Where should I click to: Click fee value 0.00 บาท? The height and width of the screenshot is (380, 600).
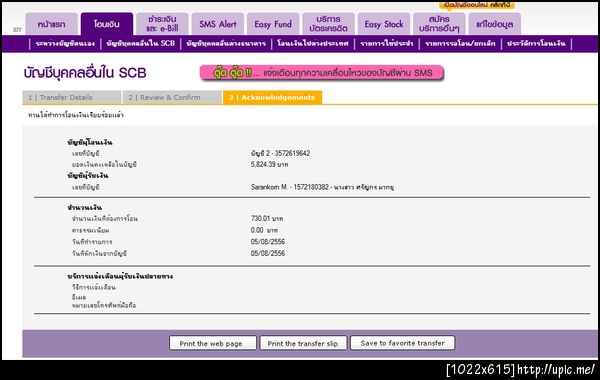click(264, 230)
